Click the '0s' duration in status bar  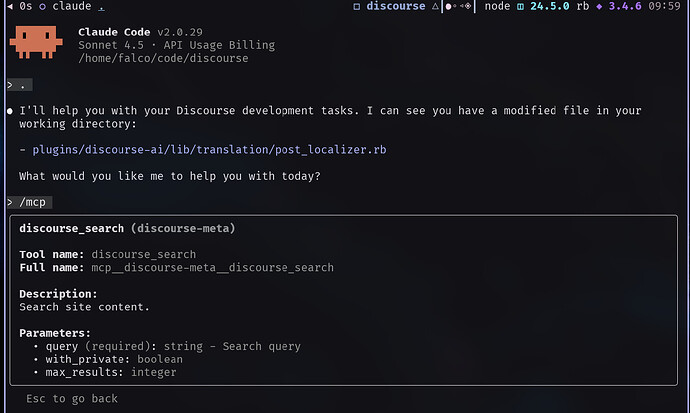(26, 6)
